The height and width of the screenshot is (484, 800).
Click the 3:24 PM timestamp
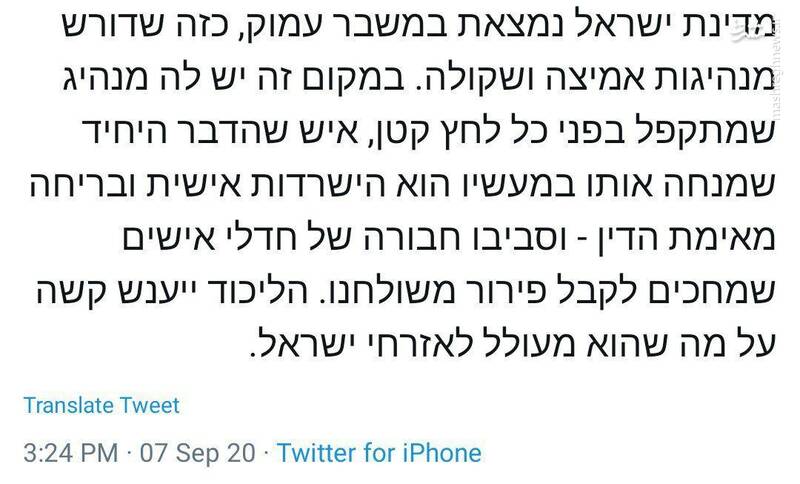point(70,453)
